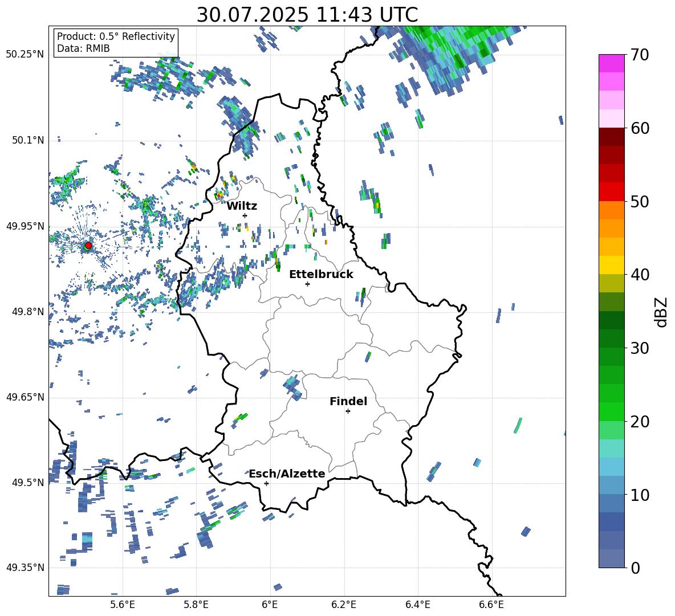Click the 50.1°N latitude label
Viewport: 675px width, 616px height.
(28, 140)
